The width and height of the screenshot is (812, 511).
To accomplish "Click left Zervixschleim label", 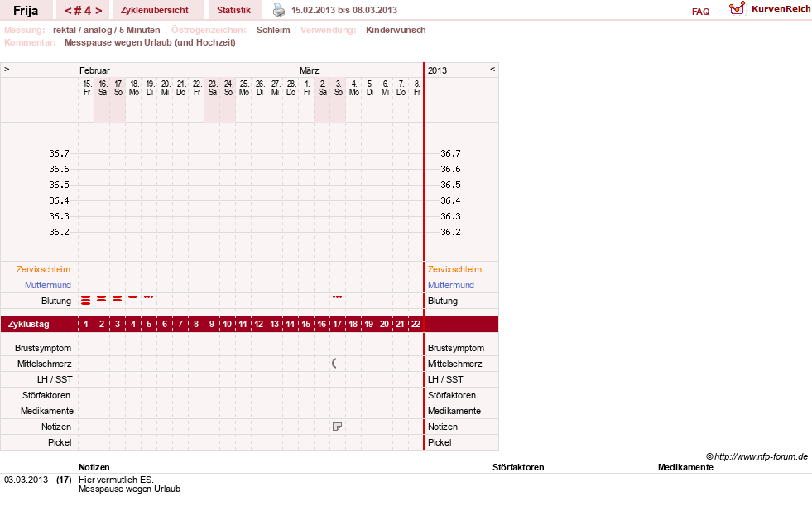I will [44, 269].
